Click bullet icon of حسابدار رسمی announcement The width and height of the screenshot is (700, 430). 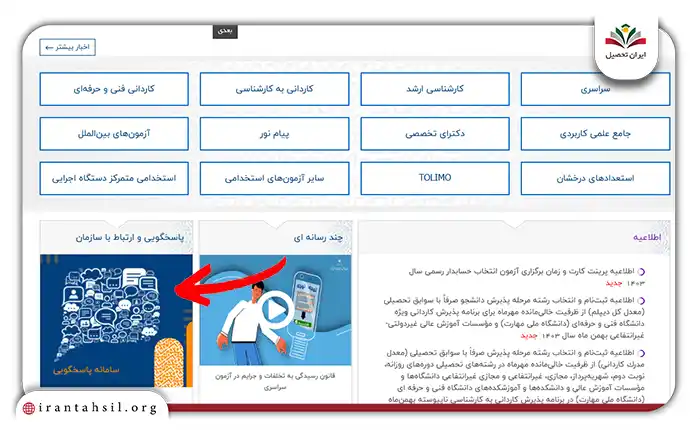click(x=642, y=271)
